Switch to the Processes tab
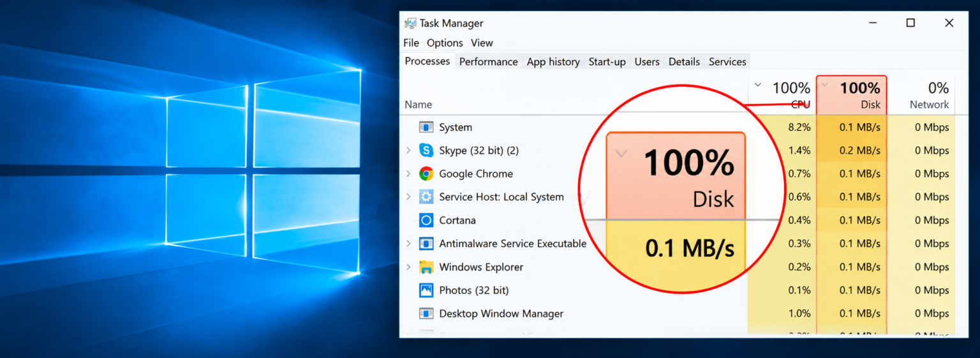This screenshot has width=980, height=358. [427, 61]
